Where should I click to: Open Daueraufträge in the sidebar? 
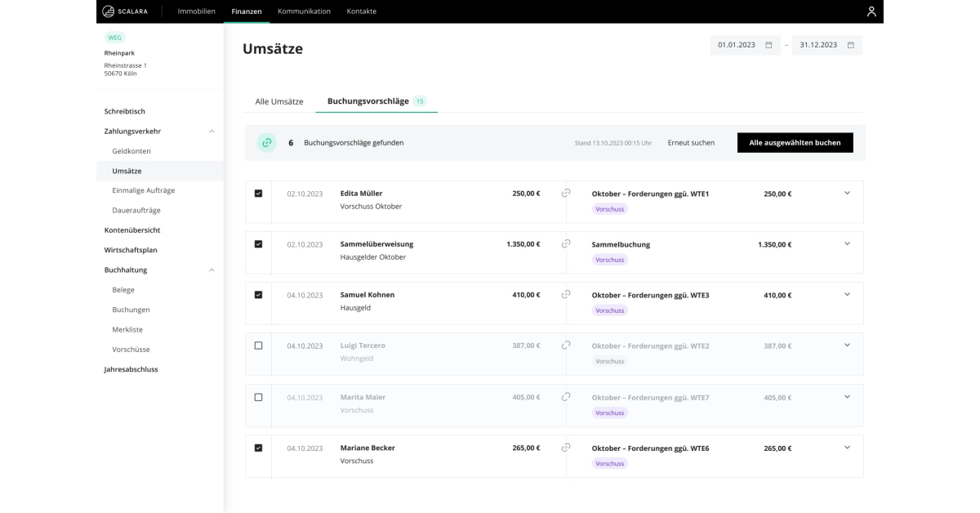[x=136, y=210]
